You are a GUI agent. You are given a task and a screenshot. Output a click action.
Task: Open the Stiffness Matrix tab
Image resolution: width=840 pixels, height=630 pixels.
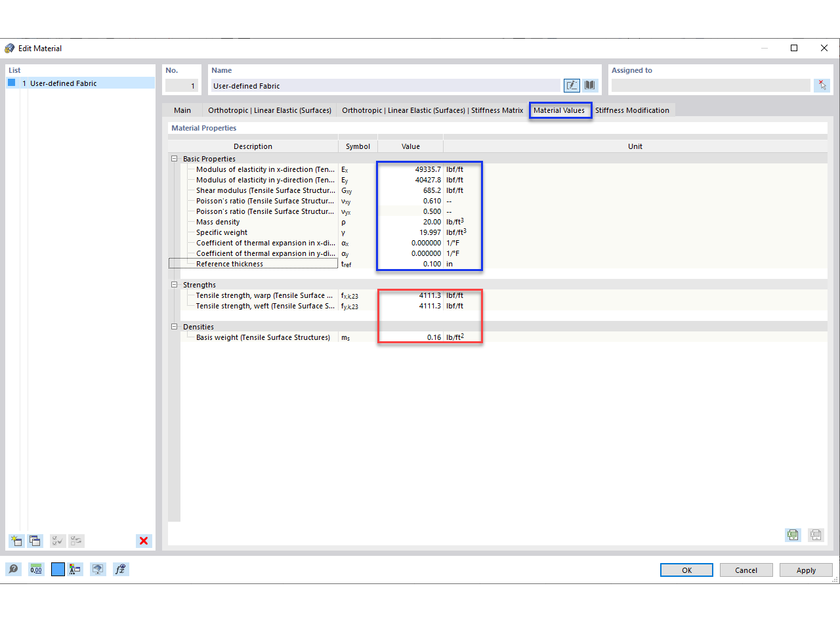click(x=432, y=110)
